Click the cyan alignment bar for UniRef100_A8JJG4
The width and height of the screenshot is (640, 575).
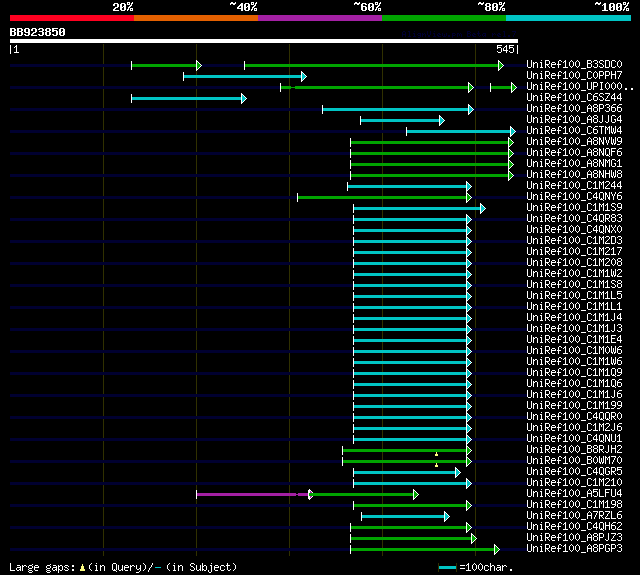click(x=400, y=120)
